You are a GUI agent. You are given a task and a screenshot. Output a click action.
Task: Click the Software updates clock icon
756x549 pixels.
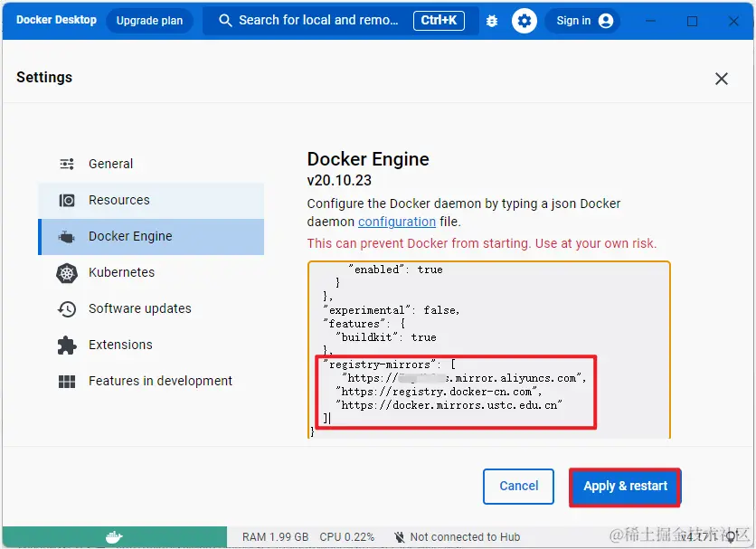pyautogui.click(x=67, y=309)
